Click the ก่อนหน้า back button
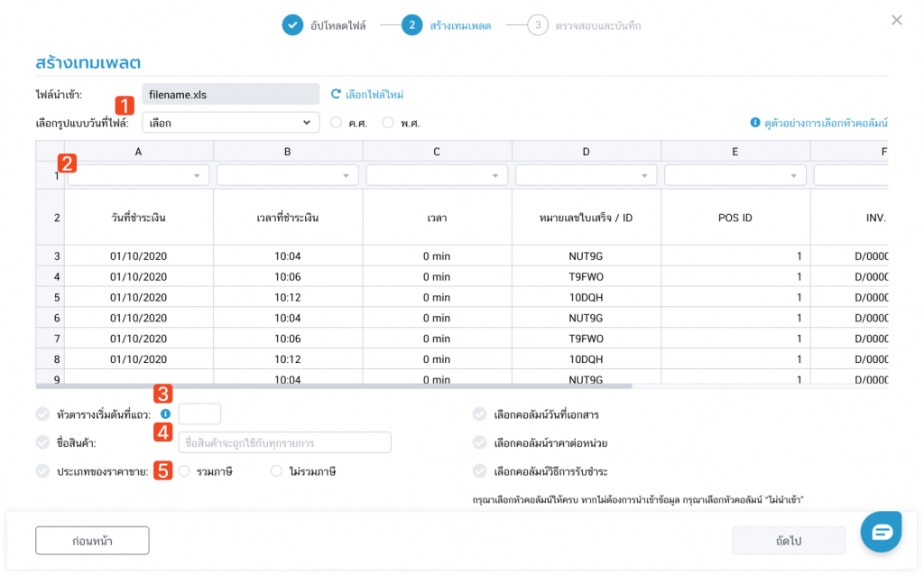This screenshot has width=924, height=576. [92, 540]
